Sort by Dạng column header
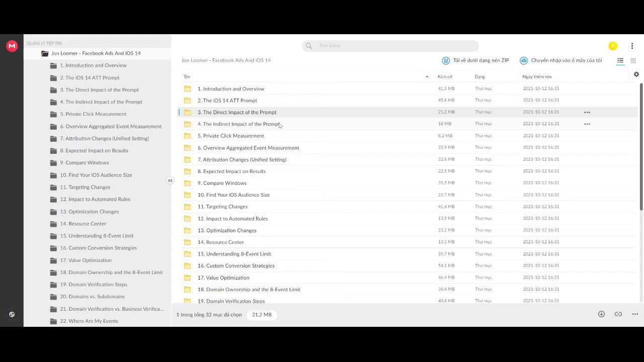 [x=479, y=77]
